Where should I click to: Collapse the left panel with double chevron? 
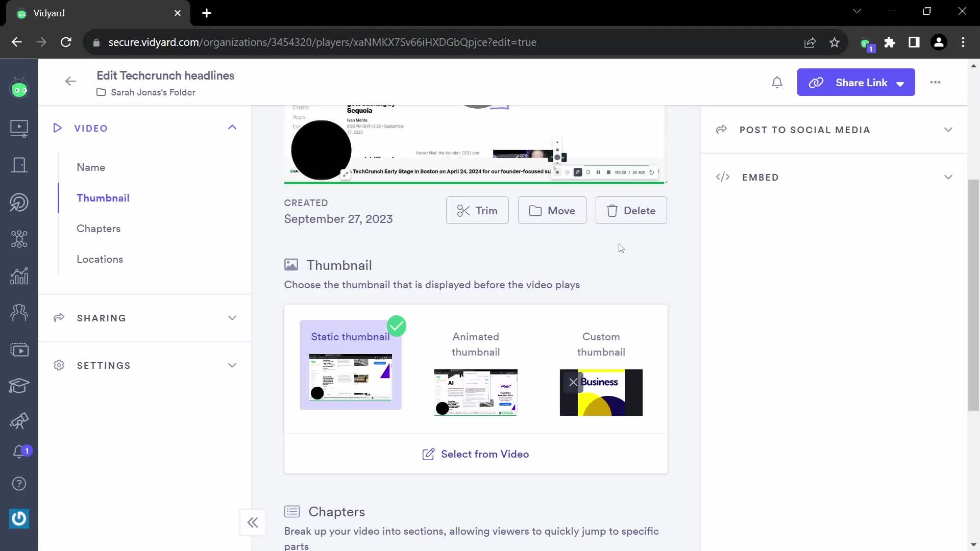pos(253,522)
